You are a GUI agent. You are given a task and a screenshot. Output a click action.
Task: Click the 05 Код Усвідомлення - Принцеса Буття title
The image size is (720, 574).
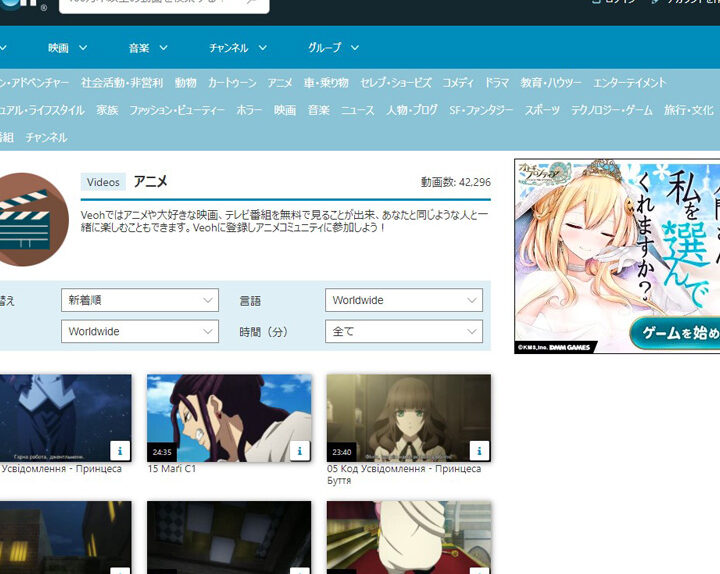point(404,474)
